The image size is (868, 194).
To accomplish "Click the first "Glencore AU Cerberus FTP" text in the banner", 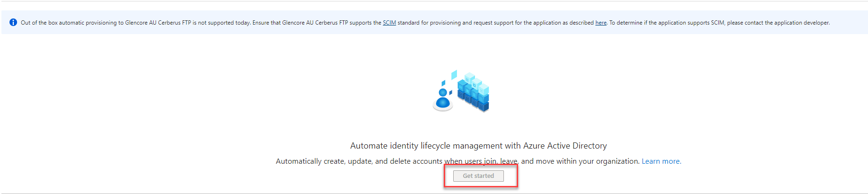I will 158,23.
